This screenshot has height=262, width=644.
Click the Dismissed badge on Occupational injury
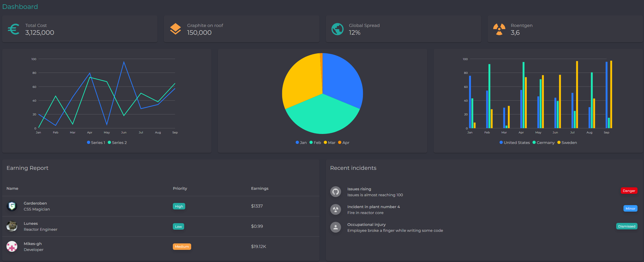[x=626, y=226]
